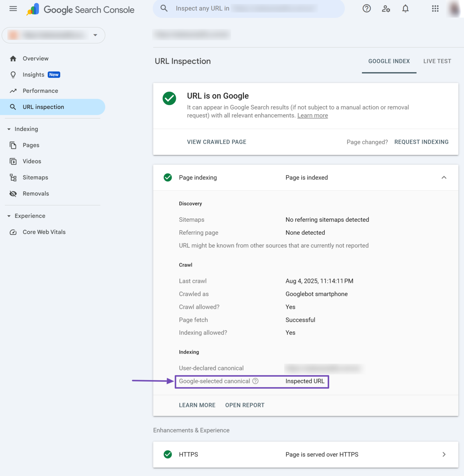Viewport: 464px width, 476px height.
Task: Open users and permissions settings icon
Action: tap(386, 9)
